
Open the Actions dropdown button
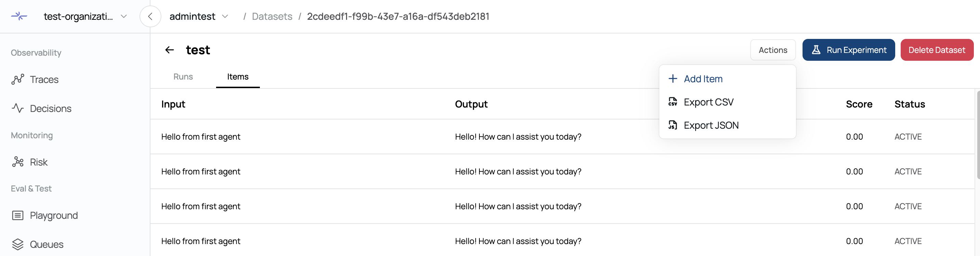pos(772,50)
